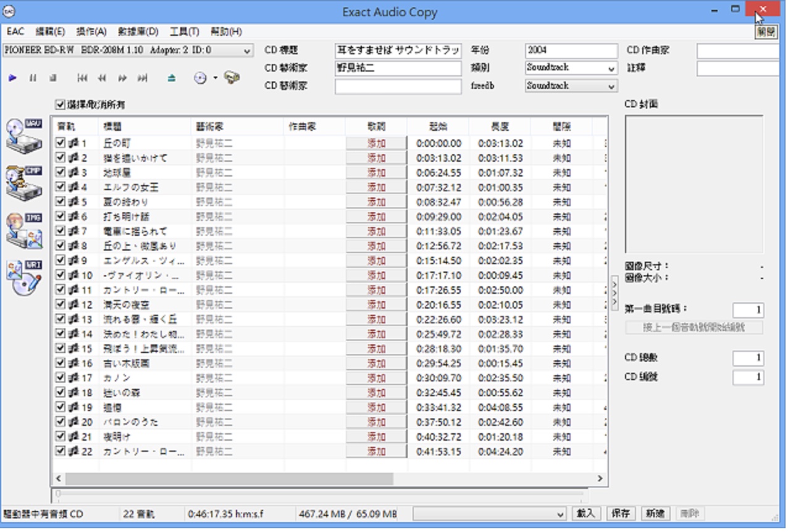The width and height of the screenshot is (788, 532).
Task: Add lyrics for track 22 with 添加
Action: point(376,452)
